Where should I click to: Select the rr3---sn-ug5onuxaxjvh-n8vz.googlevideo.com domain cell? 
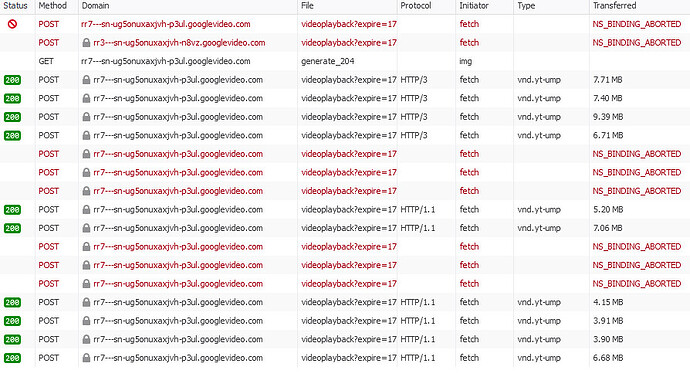click(179, 43)
